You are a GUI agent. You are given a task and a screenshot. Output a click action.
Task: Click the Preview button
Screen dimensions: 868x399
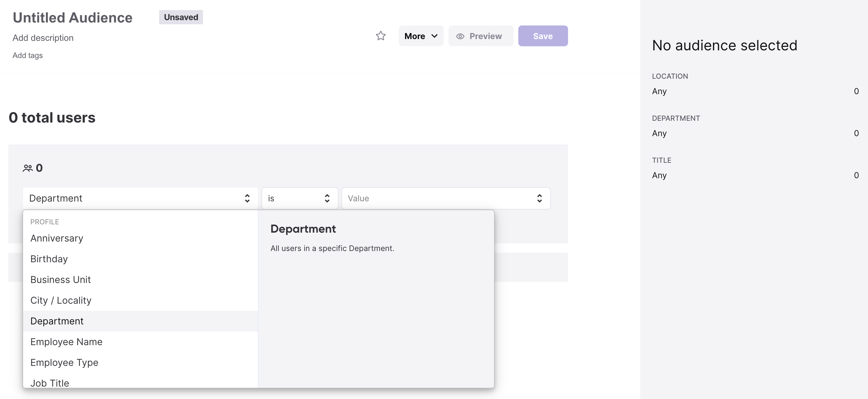pyautogui.click(x=480, y=36)
